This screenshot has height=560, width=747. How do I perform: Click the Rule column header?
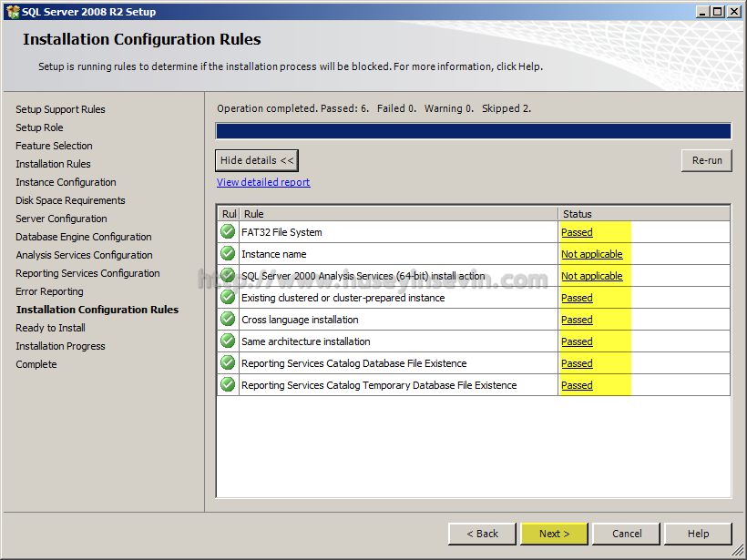[398, 214]
